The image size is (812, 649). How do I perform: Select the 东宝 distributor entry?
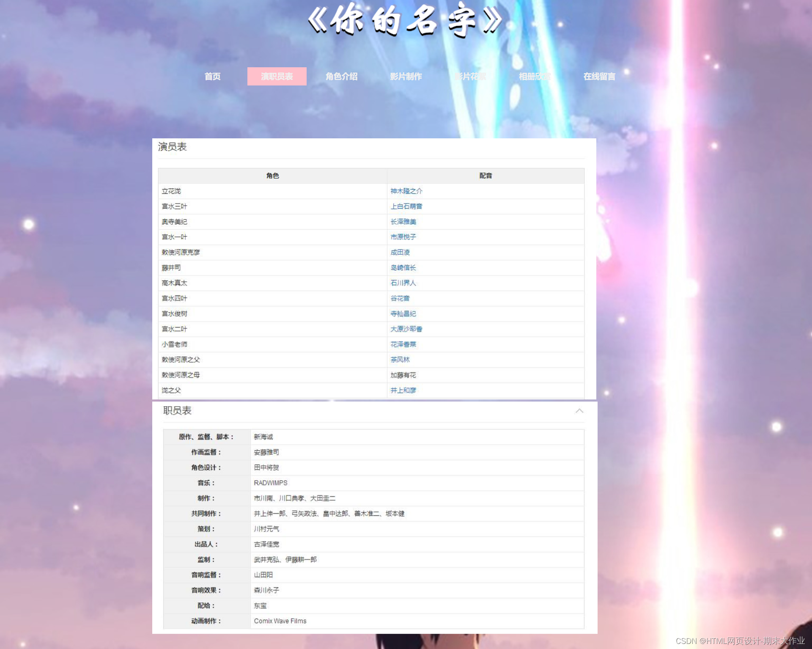[260, 605]
